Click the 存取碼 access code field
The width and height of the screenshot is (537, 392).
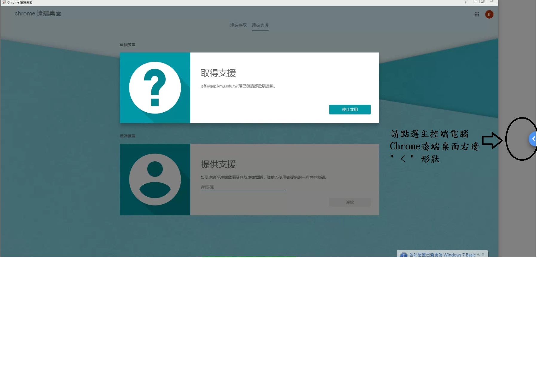coord(243,187)
